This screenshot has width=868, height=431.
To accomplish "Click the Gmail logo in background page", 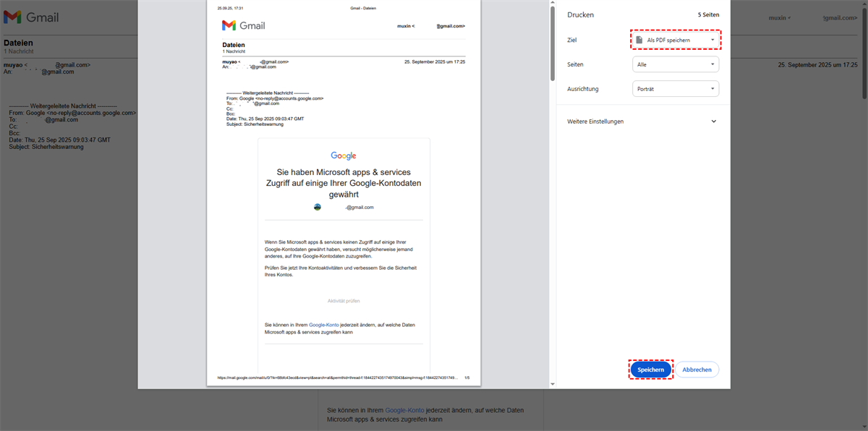I will click(x=32, y=17).
